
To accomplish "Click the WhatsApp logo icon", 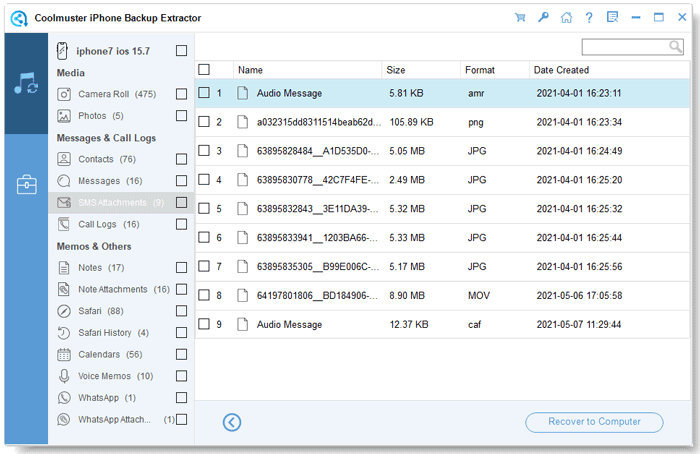I will 64,397.
